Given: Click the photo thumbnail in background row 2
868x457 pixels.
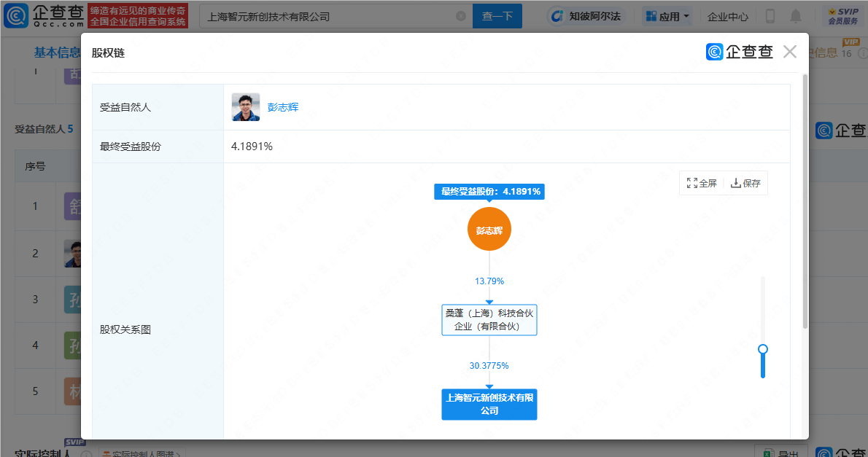Looking at the screenshot, I should (x=72, y=254).
